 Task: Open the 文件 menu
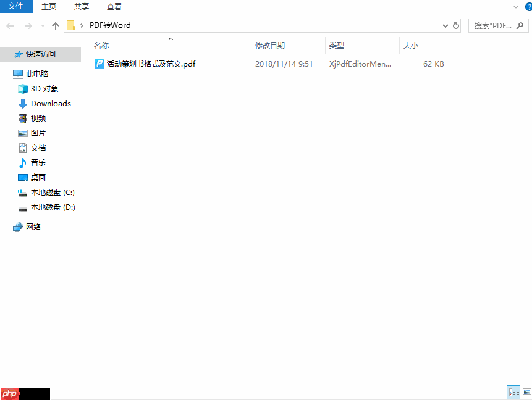[16, 7]
